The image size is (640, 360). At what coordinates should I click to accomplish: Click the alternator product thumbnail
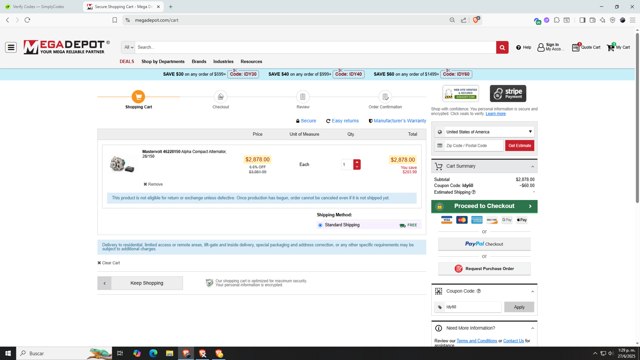tap(122, 164)
